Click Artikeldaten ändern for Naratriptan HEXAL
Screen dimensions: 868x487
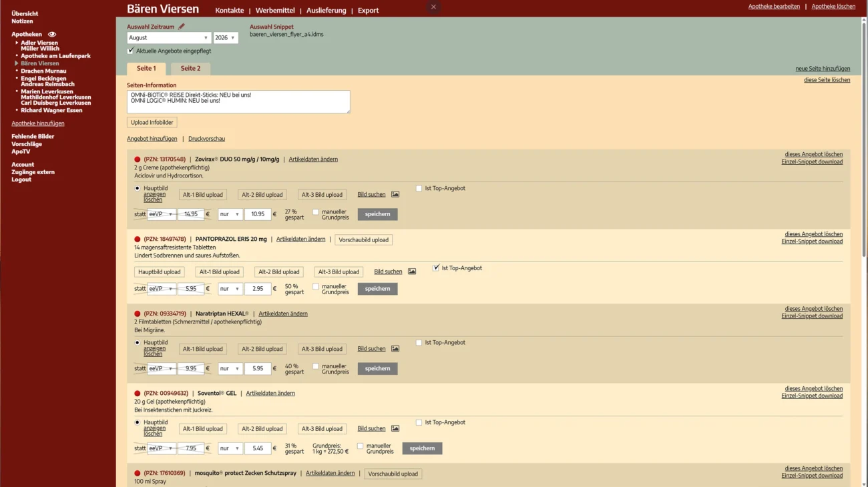pos(283,314)
